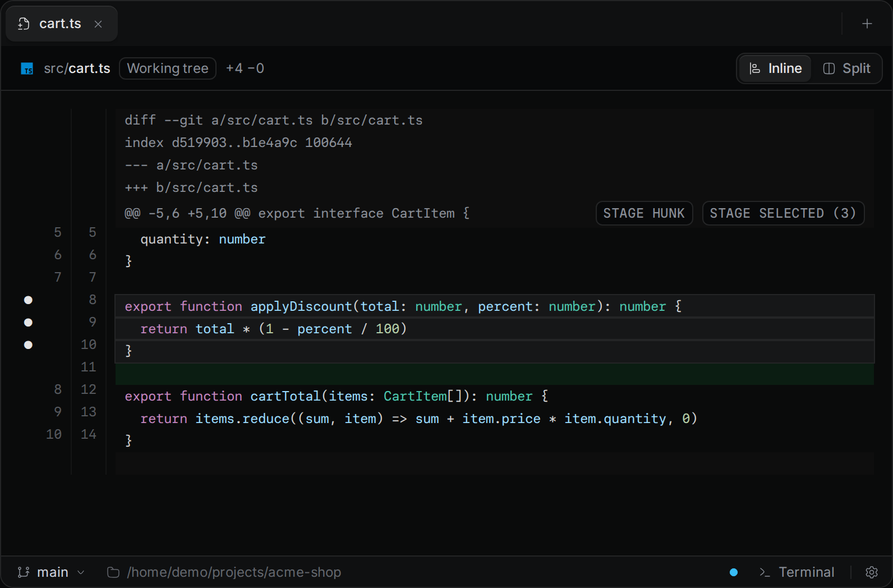Open settings gear icon

point(872,572)
